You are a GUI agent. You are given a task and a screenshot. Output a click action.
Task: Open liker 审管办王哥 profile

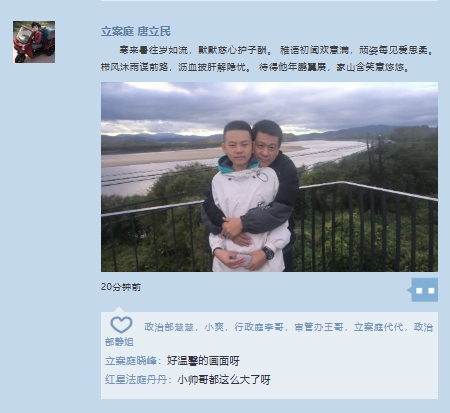319,327
